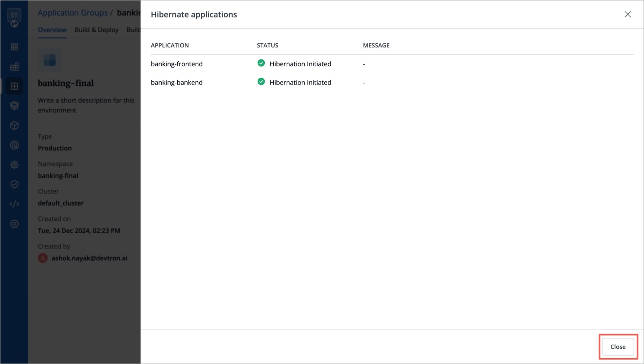Open the stacked layers icon in the sidebar
644x364 pixels.
click(x=14, y=106)
